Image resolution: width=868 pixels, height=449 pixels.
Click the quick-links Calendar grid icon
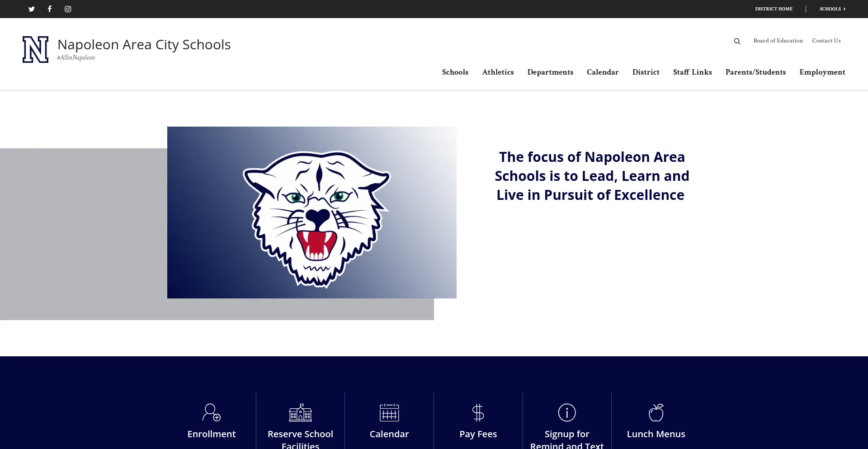pyautogui.click(x=389, y=412)
